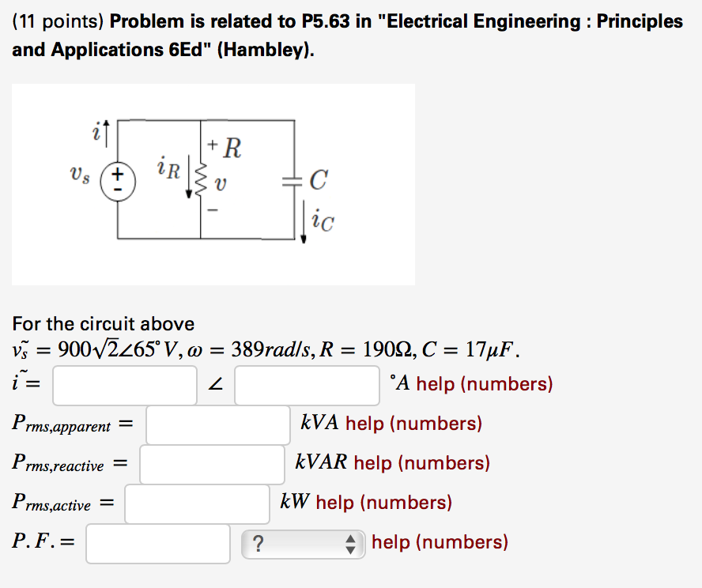Click the angle input field after the ∠ symbol
702x588 pixels.
[306, 385]
